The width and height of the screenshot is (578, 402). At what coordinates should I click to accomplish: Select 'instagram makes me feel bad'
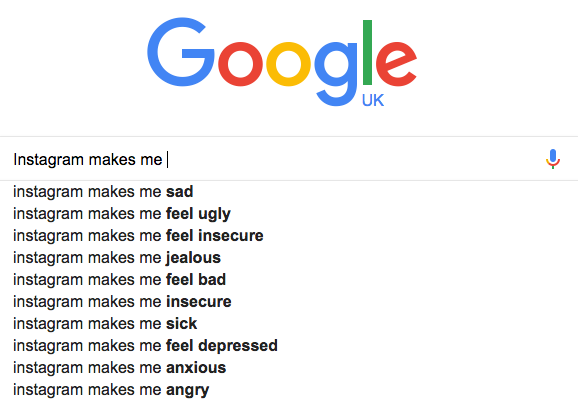pos(289,280)
